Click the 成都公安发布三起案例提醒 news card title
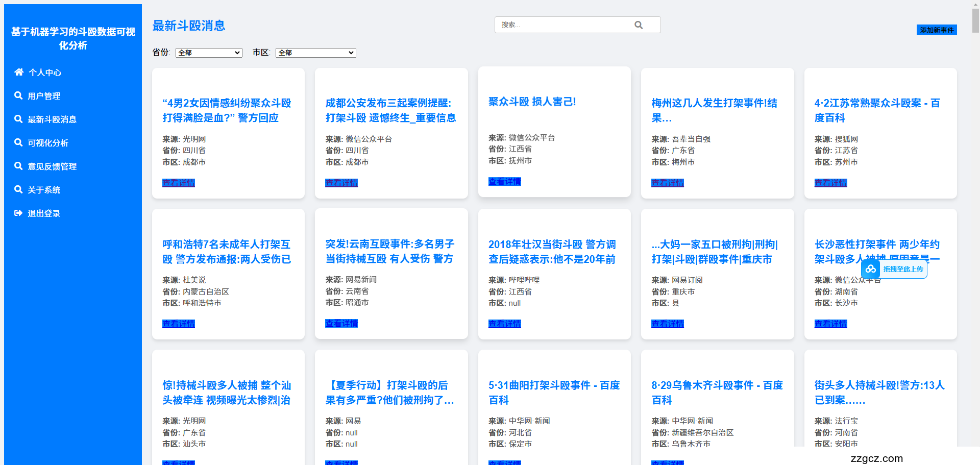 click(390, 110)
